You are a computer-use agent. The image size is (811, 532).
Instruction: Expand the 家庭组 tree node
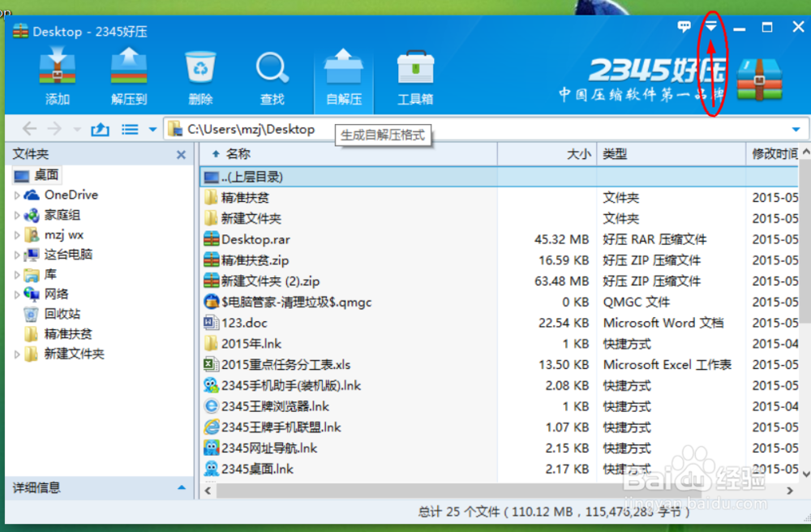pos(16,215)
